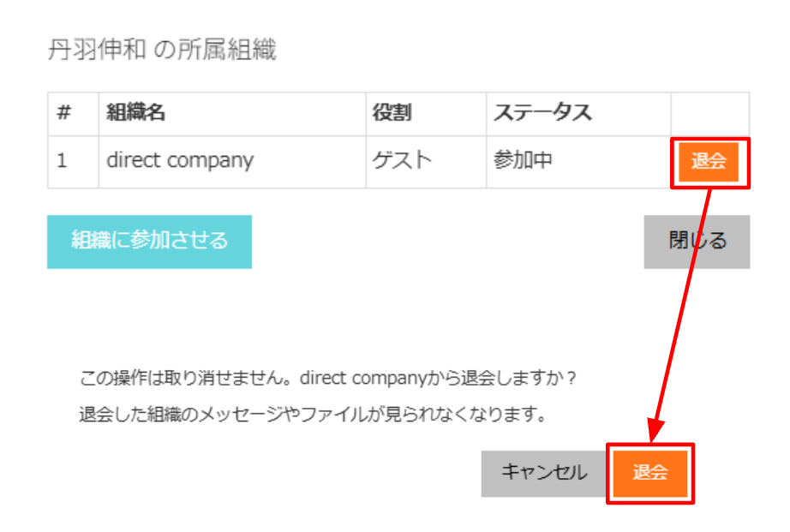This screenshot has height=532, width=790.
Task: Click the 退会した組織のメッセージ warning line
Action: 313,415
